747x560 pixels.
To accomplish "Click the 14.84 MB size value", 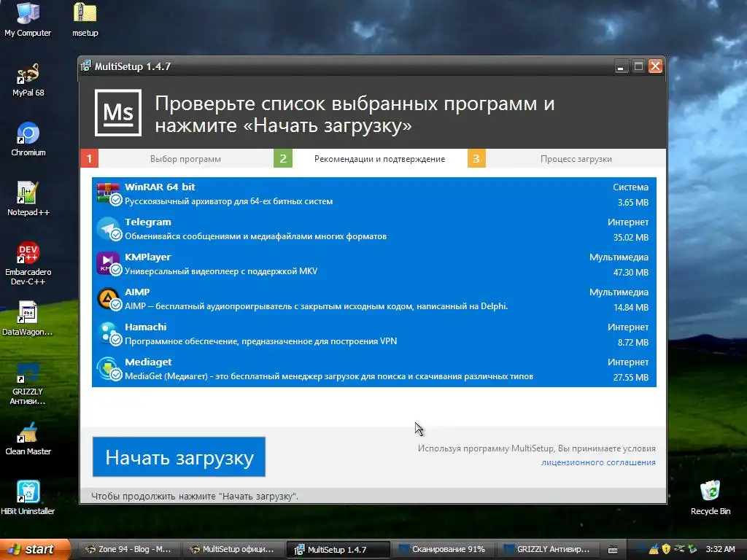I will tap(631, 307).
